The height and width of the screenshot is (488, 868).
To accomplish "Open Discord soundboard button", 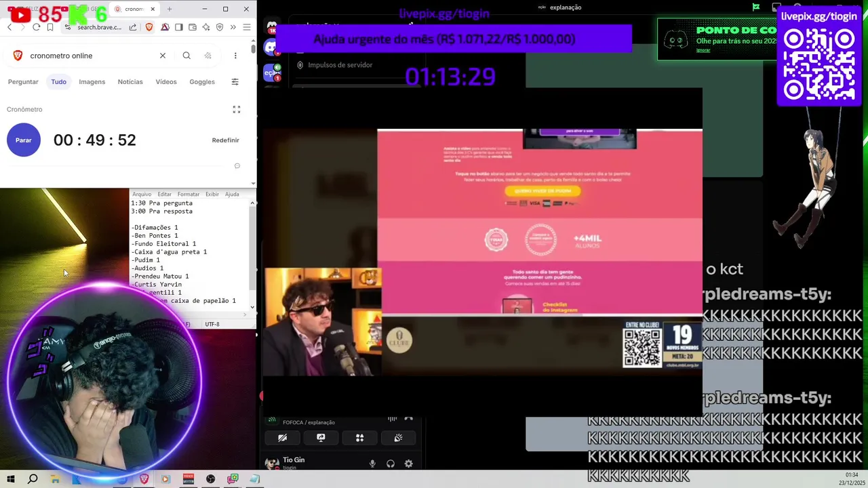I will tap(398, 438).
